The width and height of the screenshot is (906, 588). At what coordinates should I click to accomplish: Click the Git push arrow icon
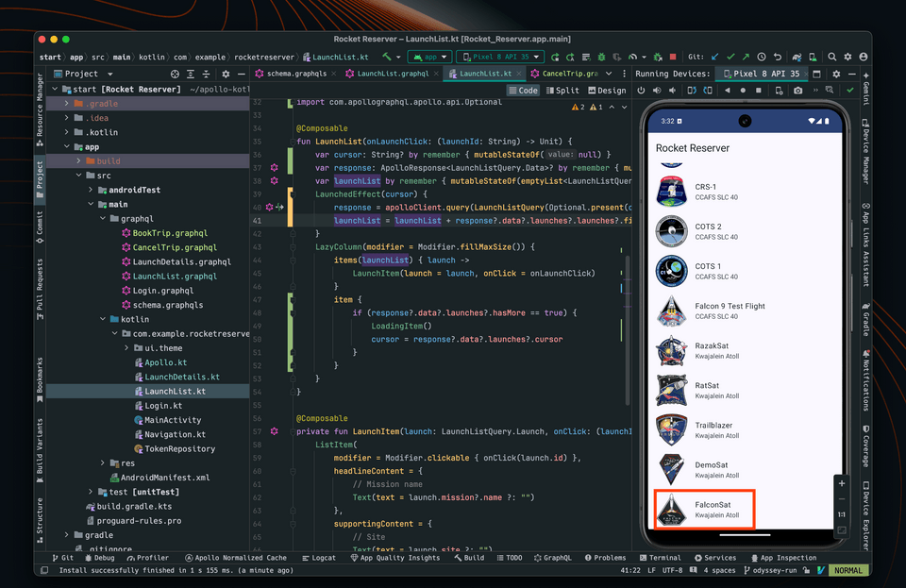coord(746,57)
